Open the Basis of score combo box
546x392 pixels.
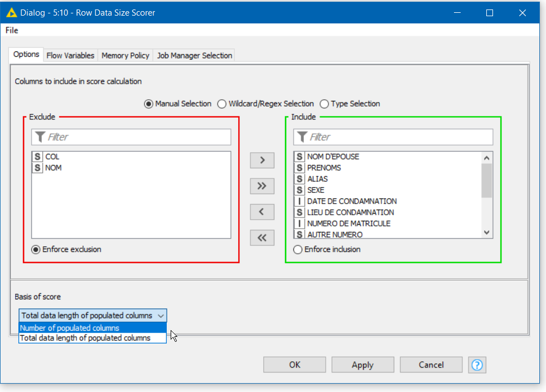[x=93, y=316]
